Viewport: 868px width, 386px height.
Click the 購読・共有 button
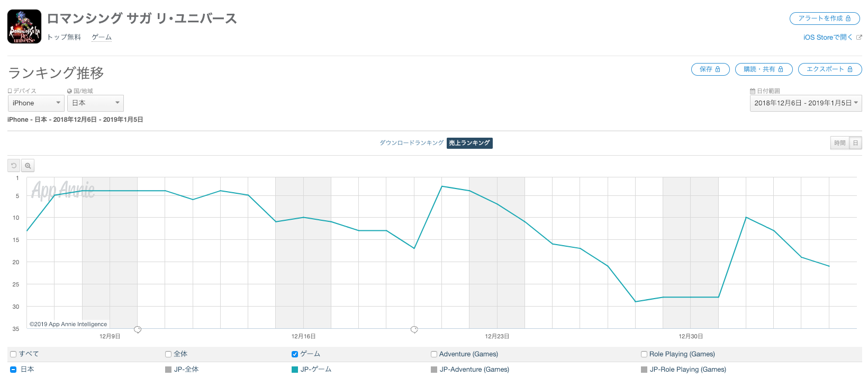click(764, 69)
